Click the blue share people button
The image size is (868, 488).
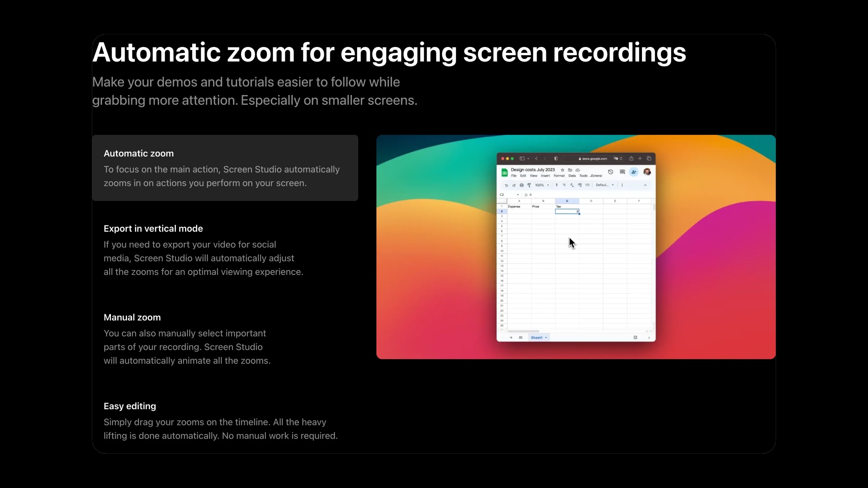tap(634, 172)
